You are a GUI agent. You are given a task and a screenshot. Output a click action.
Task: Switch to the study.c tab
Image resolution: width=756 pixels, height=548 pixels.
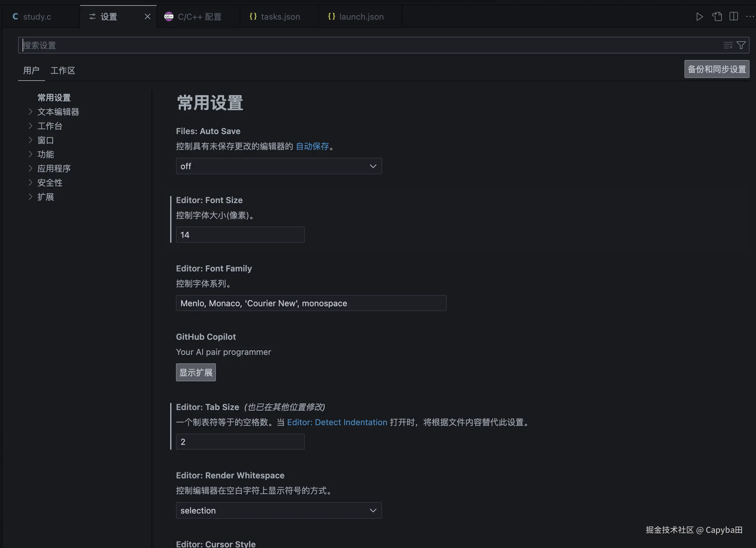coord(37,17)
